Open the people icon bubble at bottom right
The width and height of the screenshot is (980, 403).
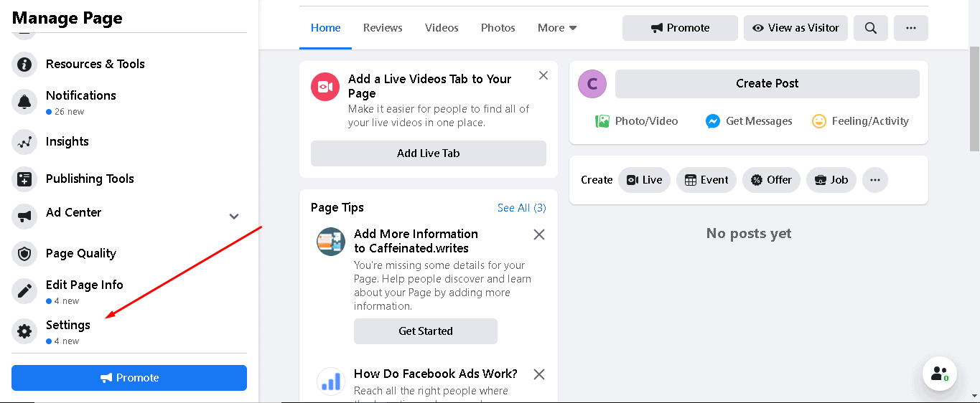tap(940, 374)
